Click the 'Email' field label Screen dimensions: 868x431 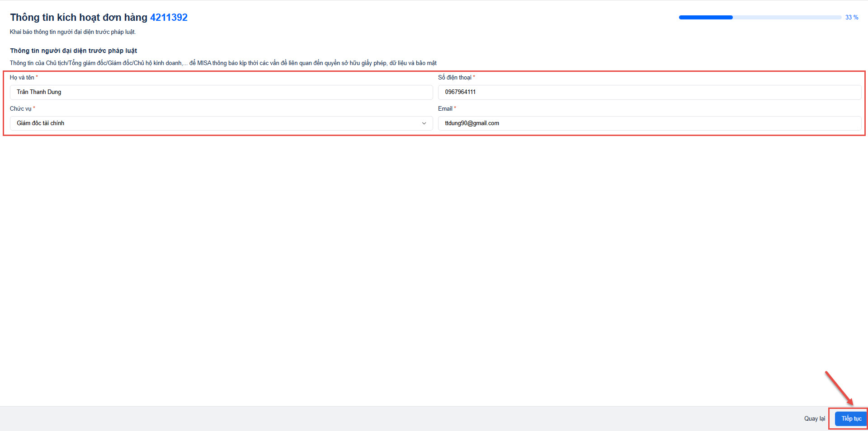pos(445,109)
